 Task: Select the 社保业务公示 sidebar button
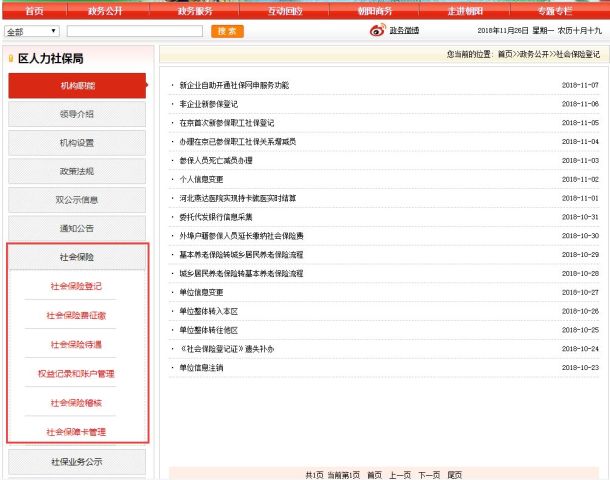(77, 462)
